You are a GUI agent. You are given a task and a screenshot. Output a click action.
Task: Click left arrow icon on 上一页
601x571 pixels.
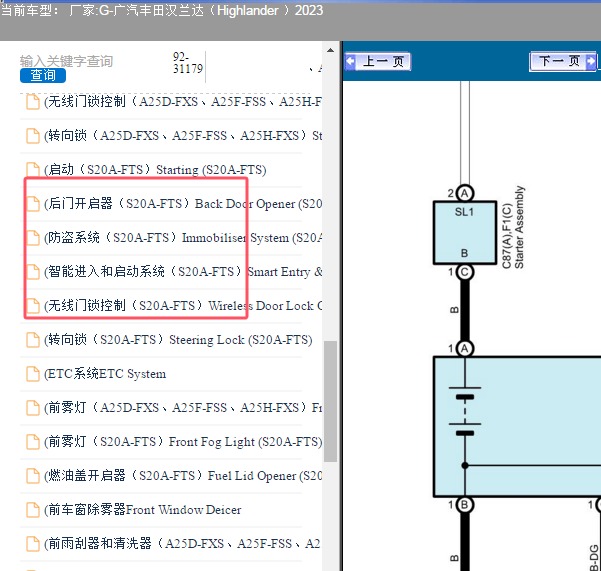(x=350, y=61)
